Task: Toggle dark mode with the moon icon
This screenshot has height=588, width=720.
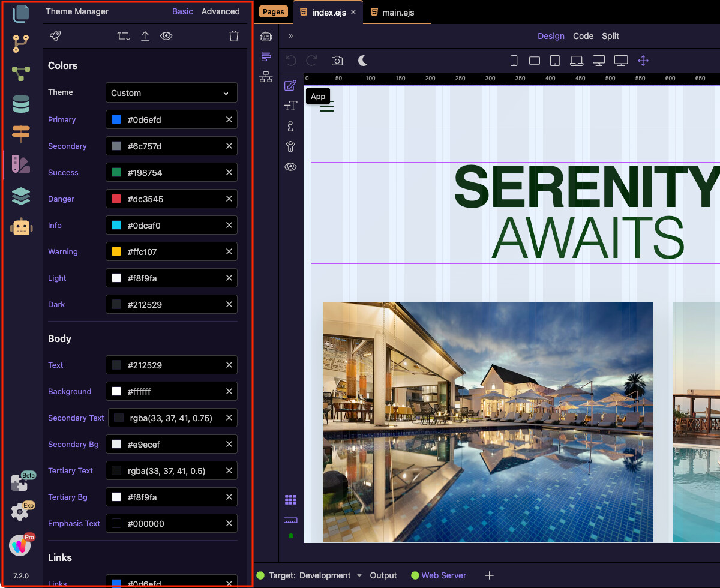Action: tap(363, 61)
